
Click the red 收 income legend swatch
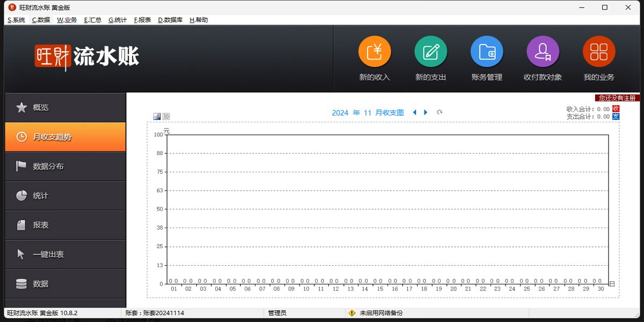pos(616,108)
